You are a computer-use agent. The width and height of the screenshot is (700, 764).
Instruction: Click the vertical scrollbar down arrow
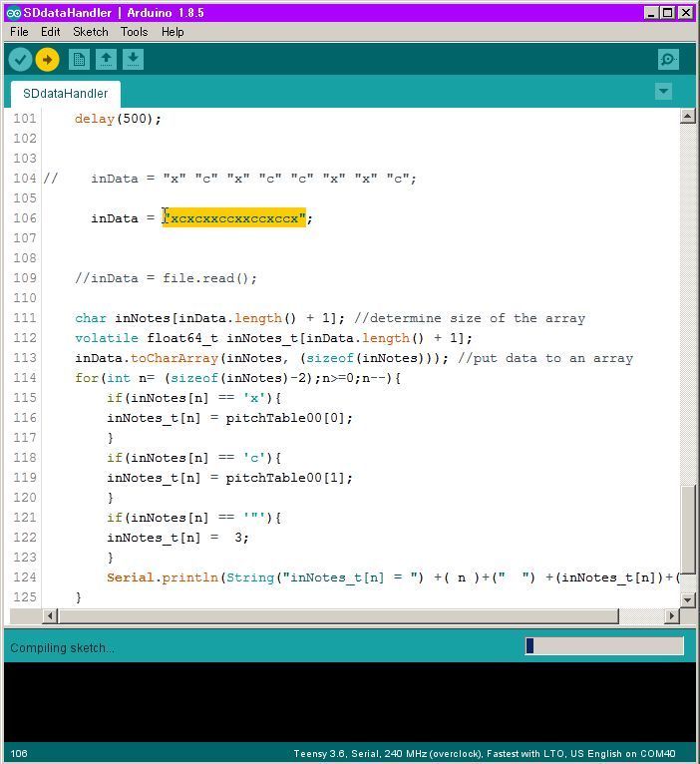[687, 599]
